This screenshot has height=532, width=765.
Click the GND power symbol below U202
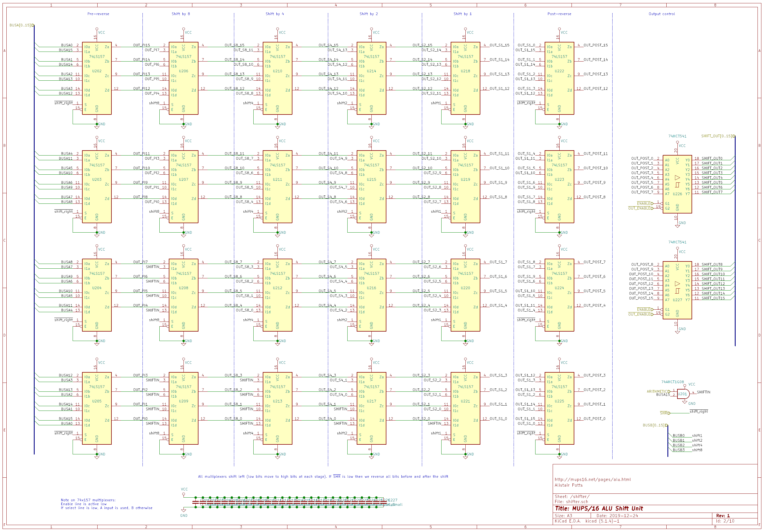pos(97,127)
